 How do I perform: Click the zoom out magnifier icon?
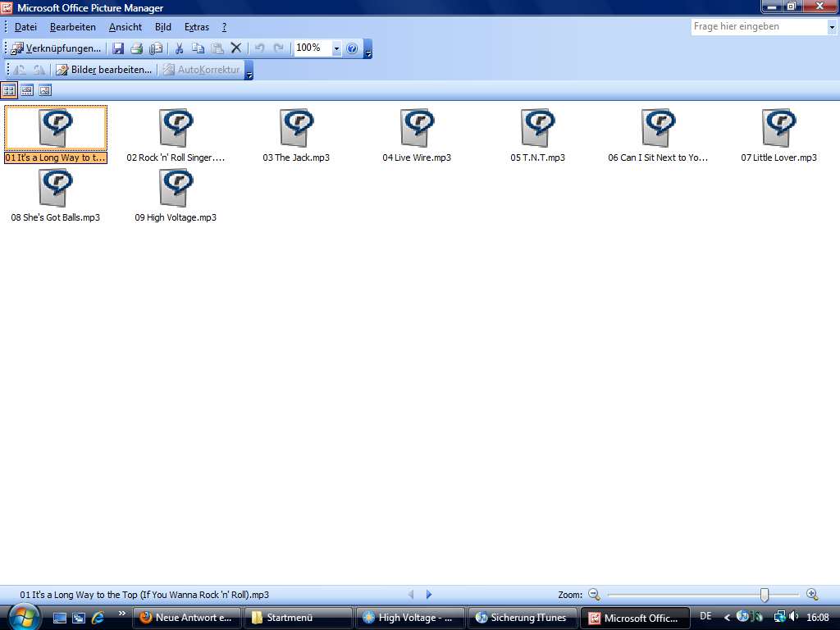[x=594, y=594]
